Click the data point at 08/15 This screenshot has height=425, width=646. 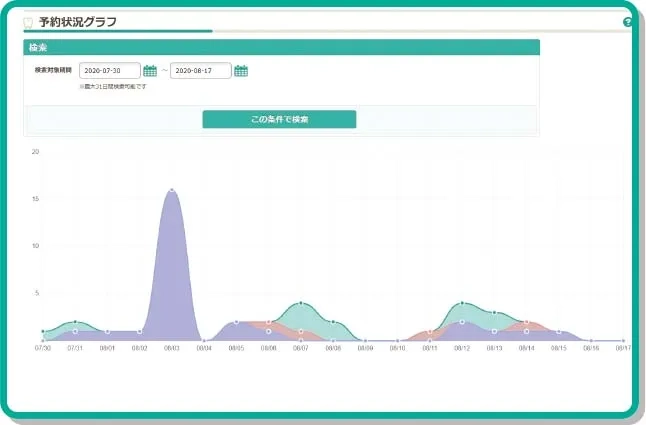(x=558, y=331)
